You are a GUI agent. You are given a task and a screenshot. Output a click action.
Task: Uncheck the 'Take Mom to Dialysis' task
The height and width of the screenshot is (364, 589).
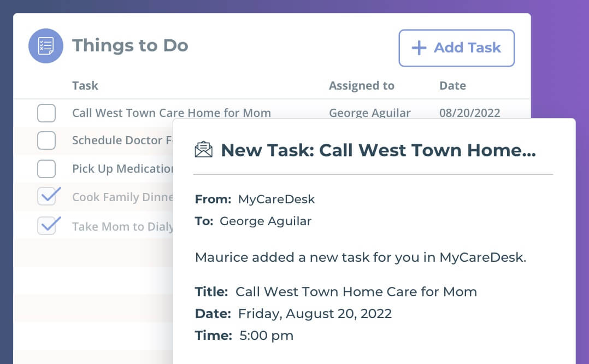46,225
